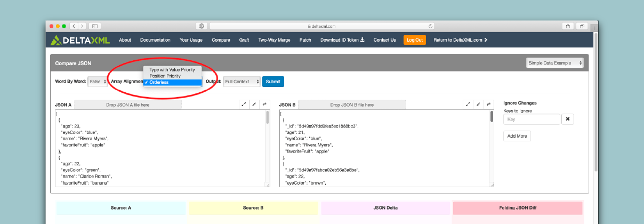Click the Safari sidebar toggle icon
The image size is (644, 224).
pyautogui.click(x=95, y=26)
